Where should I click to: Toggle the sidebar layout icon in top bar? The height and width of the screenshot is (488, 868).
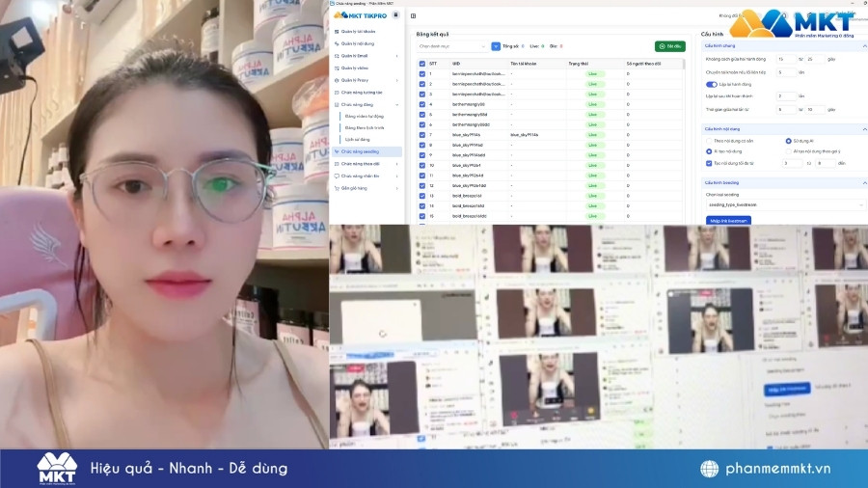coord(413,16)
